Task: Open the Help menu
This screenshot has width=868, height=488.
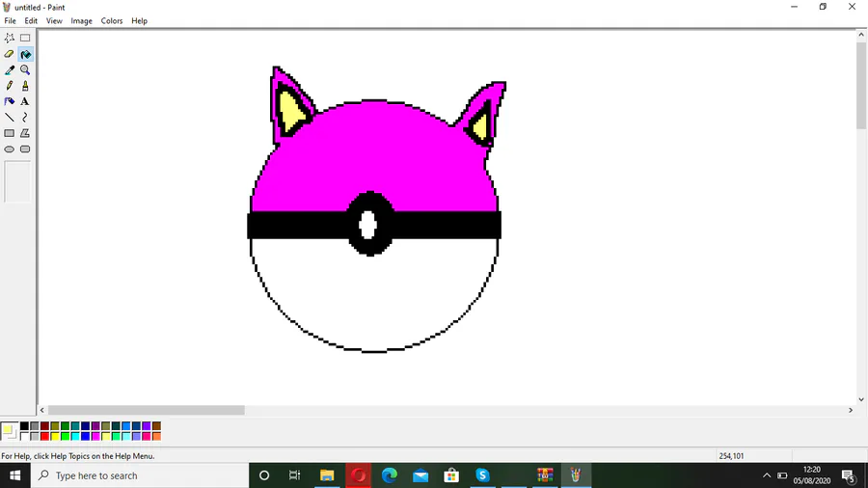Action: pyautogui.click(x=140, y=21)
